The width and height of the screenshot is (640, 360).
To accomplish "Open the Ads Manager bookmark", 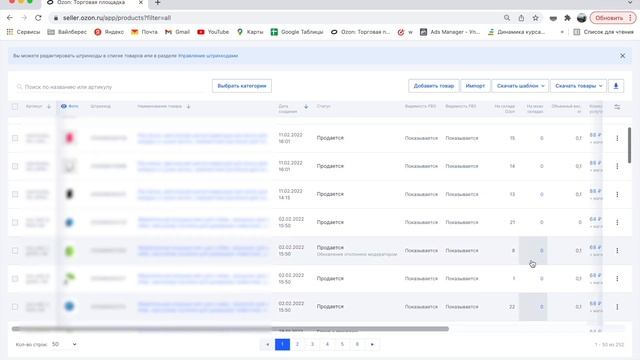I will 450,32.
